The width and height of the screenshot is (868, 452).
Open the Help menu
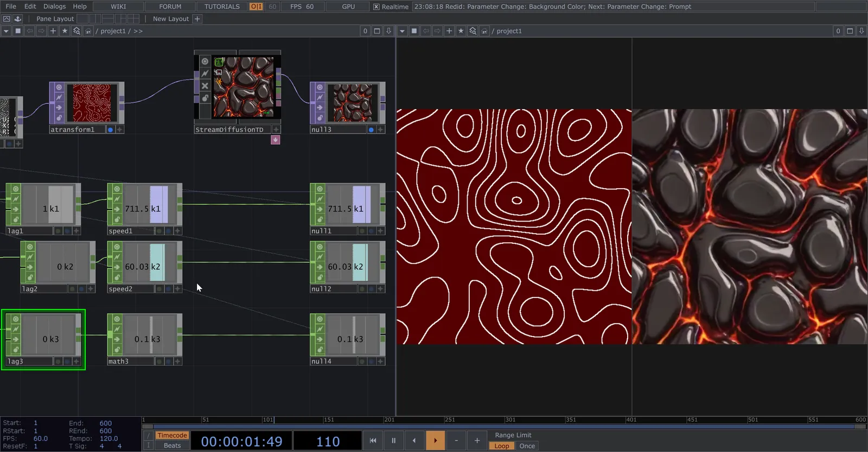point(80,7)
